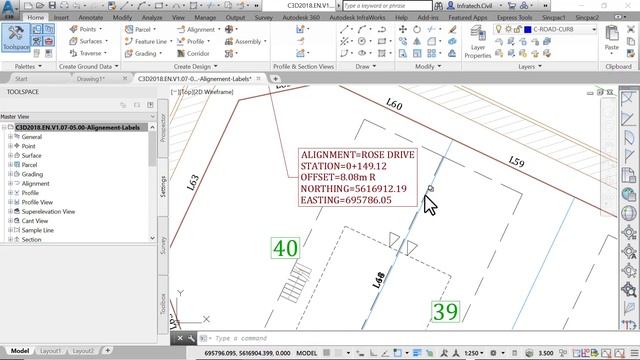Click the customization menu icon in status bar
640x360 pixels.
634,353
